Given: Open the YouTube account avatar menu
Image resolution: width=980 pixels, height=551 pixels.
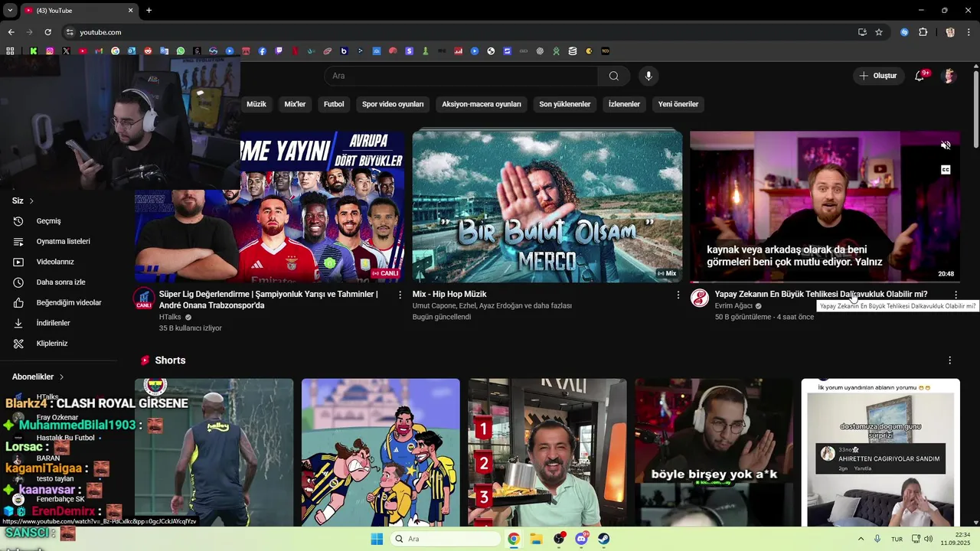Looking at the screenshot, I should (x=949, y=76).
